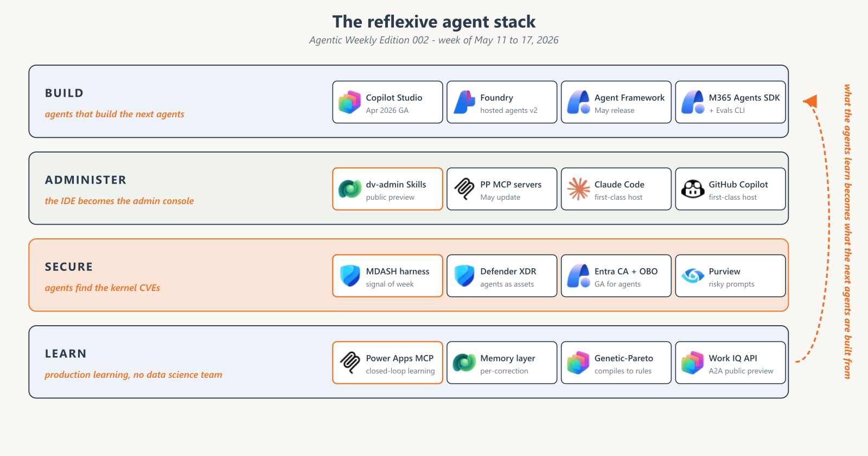Open the Entra CA + OBO card
This screenshot has height=456, width=868.
(x=616, y=276)
